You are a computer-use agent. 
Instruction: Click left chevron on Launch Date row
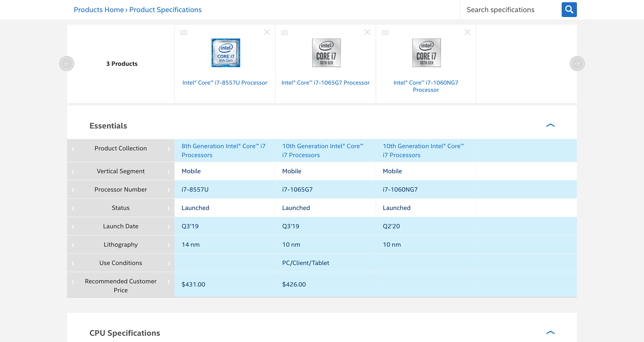coord(73,227)
